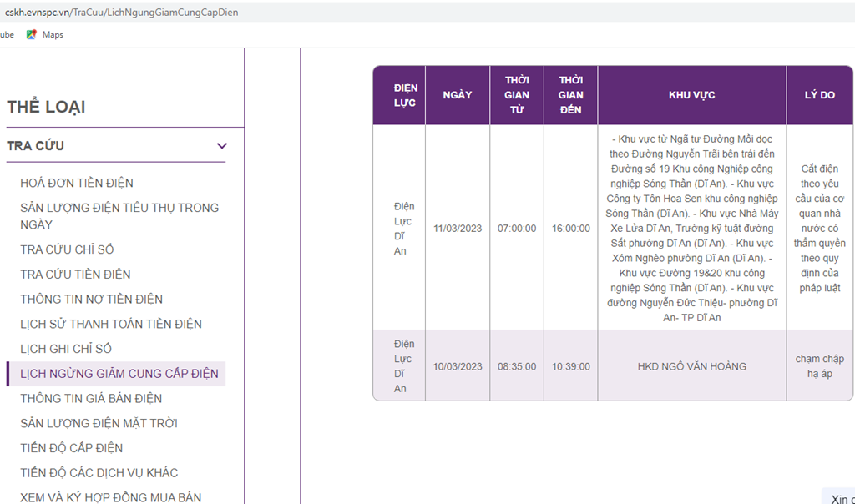Click the THỜI GIAN ĐẾN column header
The height and width of the screenshot is (504, 855).
(571, 95)
